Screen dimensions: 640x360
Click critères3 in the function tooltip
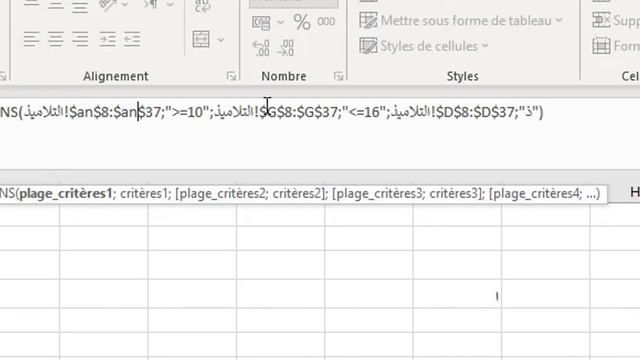(454, 193)
